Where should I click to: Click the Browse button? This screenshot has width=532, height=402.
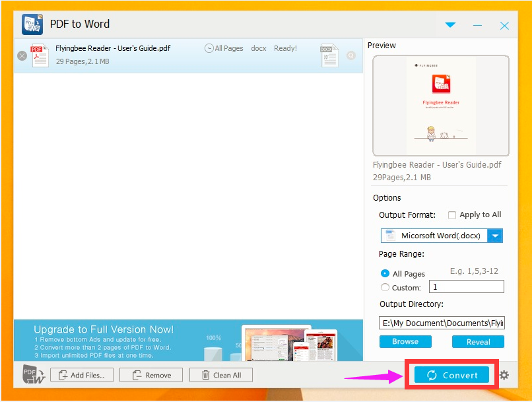pos(405,342)
